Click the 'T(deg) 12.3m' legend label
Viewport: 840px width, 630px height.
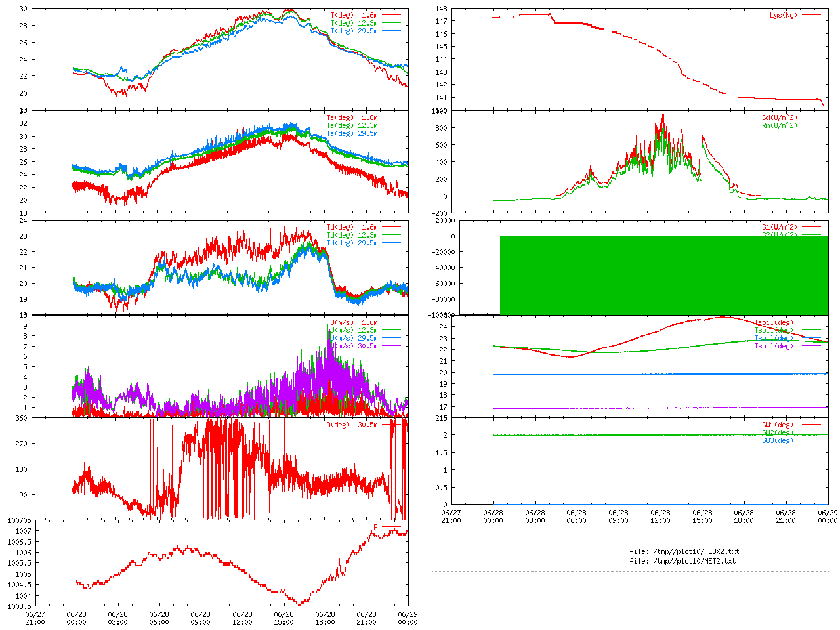[354, 23]
